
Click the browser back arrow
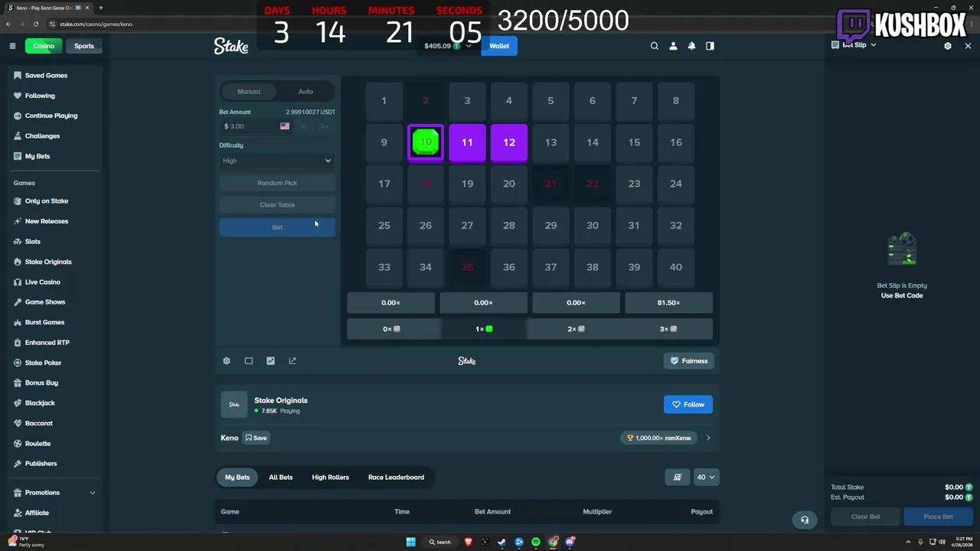click(x=8, y=24)
